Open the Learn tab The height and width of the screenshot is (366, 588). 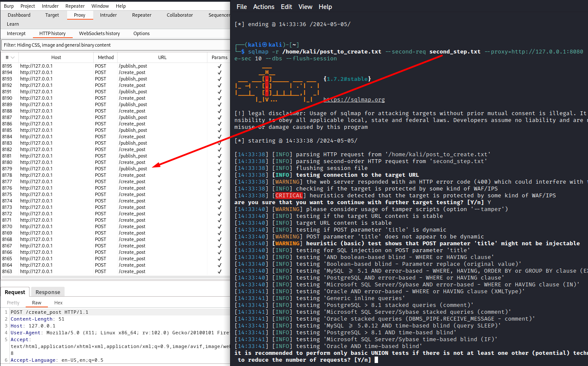point(13,24)
